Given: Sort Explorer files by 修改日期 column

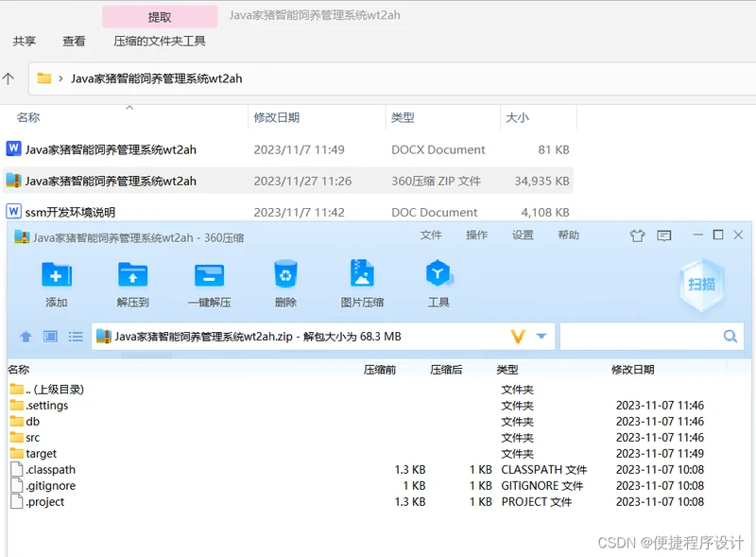Looking at the screenshot, I should 277,117.
